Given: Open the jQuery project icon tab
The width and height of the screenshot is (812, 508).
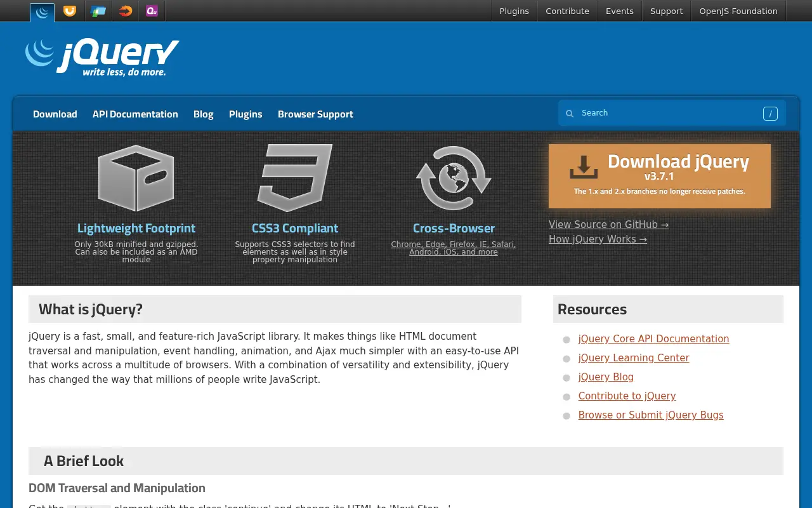Looking at the screenshot, I should (x=43, y=11).
